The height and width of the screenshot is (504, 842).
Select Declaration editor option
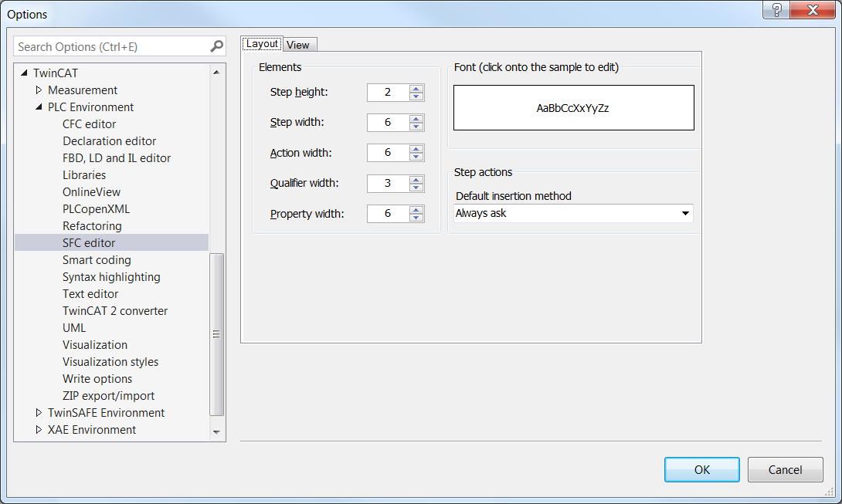click(110, 141)
